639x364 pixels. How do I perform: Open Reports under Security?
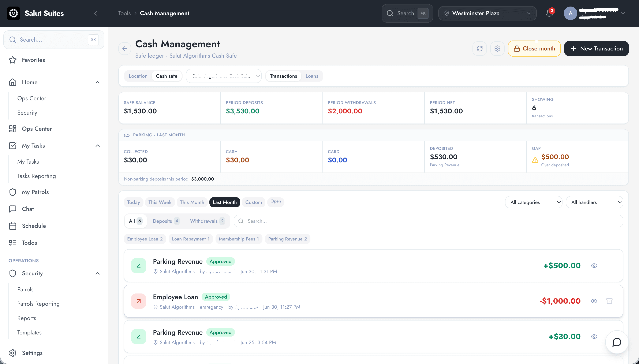27,318
